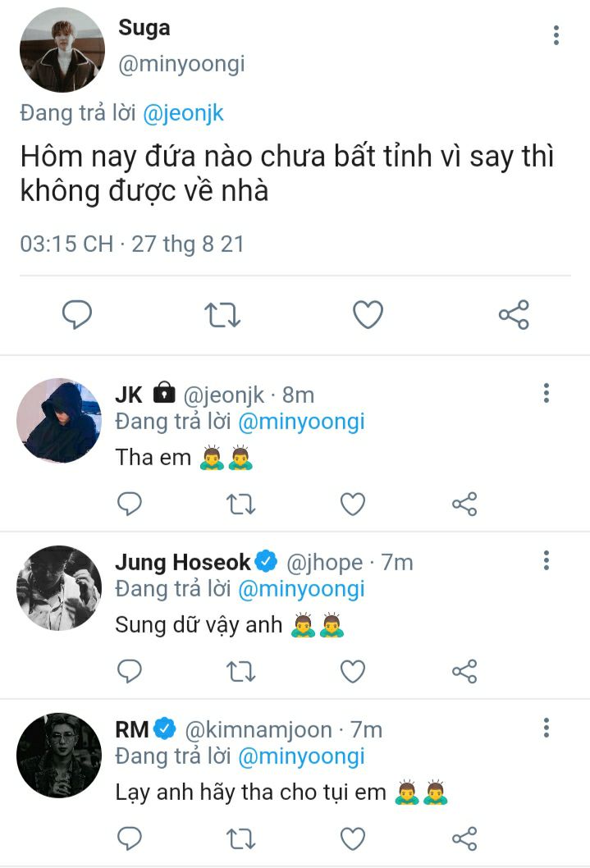The image size is (590, 868).
Task: Open RM's profile avatar
Action: pyautogui.click(x=59, y=756)
